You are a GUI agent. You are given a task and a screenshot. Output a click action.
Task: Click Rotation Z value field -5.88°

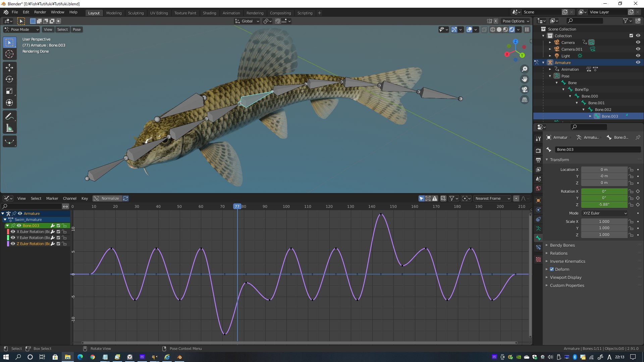coord(604,204)
